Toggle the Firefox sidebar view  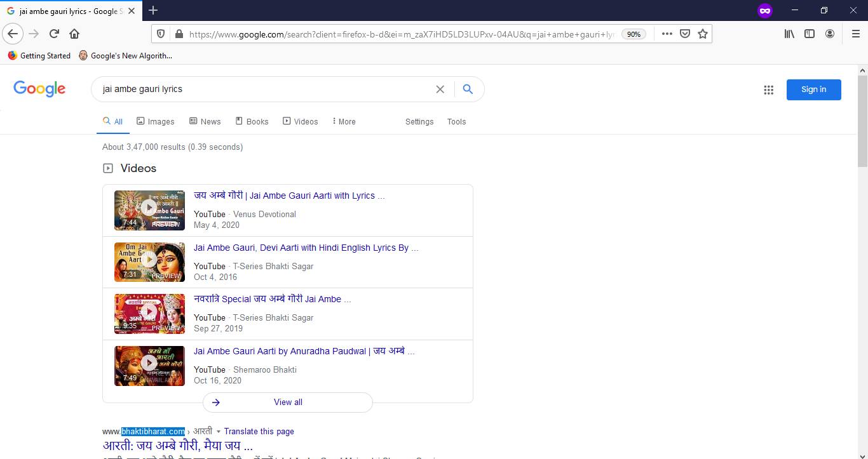[x=810, y=34]
